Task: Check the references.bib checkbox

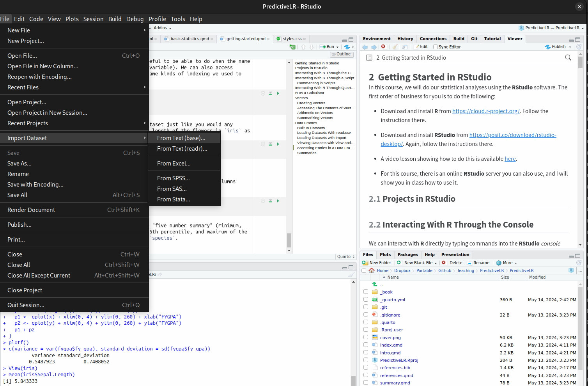Action: click(366, 368)
